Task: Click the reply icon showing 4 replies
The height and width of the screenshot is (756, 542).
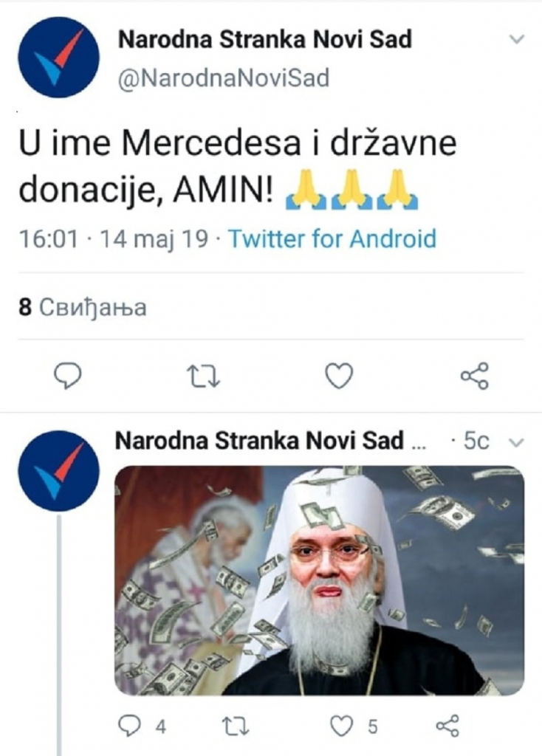Action: click(131, 726)
